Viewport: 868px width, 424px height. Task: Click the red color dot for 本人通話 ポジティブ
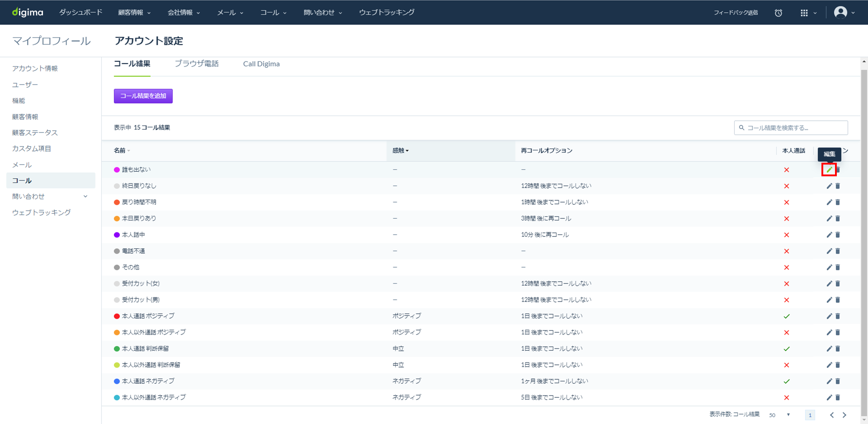(117, 316)
